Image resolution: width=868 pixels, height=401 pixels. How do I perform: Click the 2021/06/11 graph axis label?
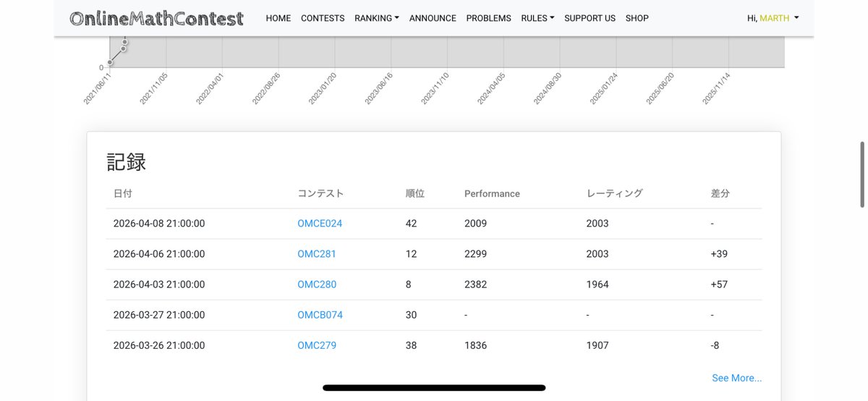98,88
